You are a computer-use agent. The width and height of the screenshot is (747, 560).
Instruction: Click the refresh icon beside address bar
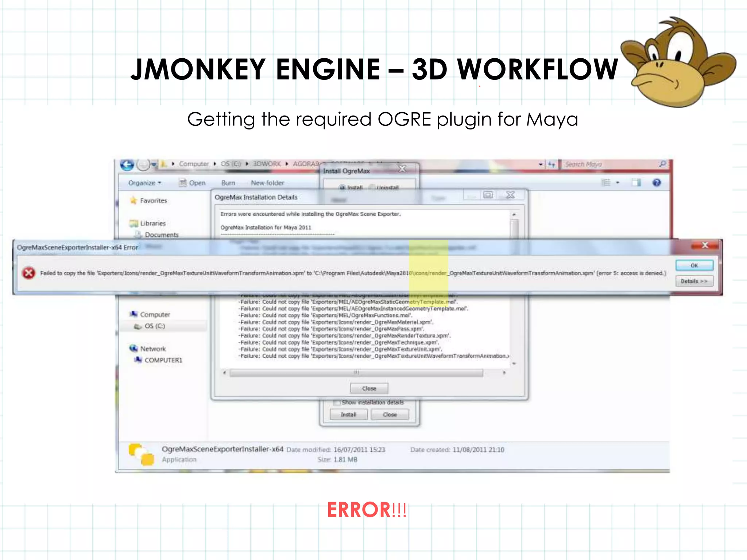pos(551,164)
